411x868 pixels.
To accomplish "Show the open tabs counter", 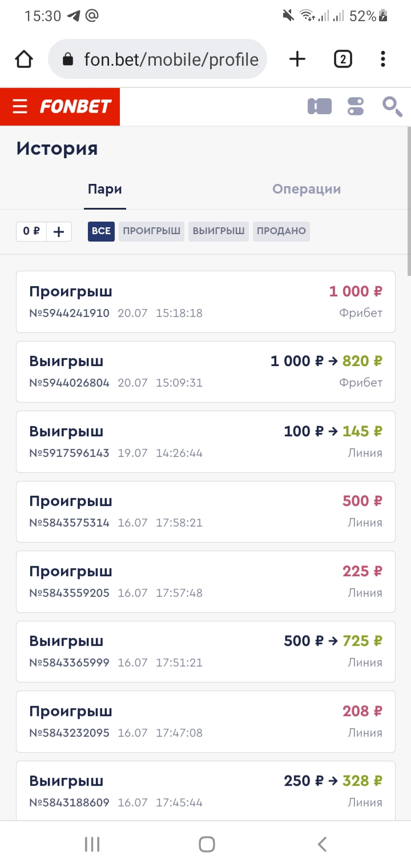I will coord(342,59).
